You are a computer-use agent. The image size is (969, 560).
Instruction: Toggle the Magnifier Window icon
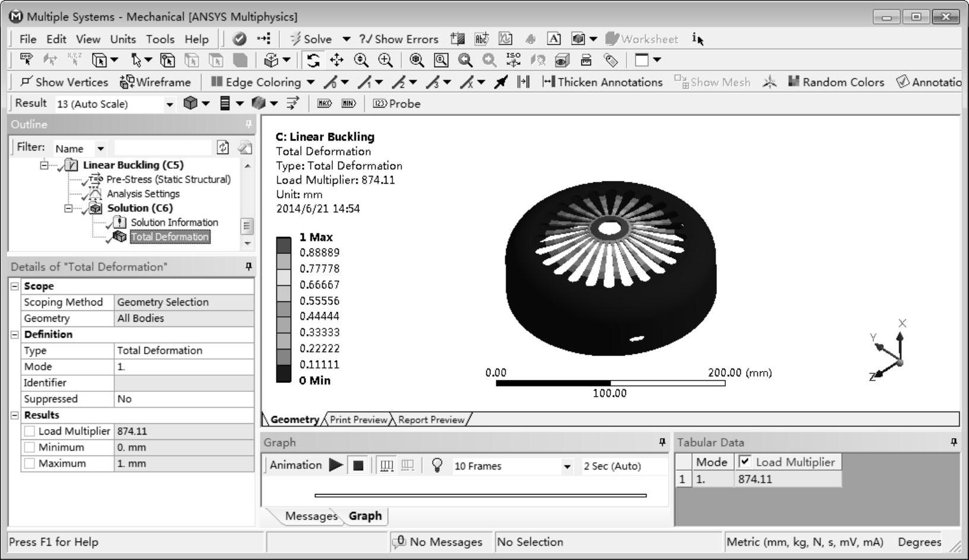coord(441,60)
